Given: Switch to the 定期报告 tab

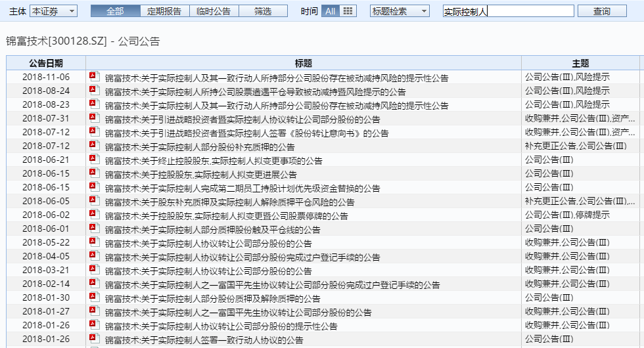Looking at the screenshot, I should tap(164, 11).
